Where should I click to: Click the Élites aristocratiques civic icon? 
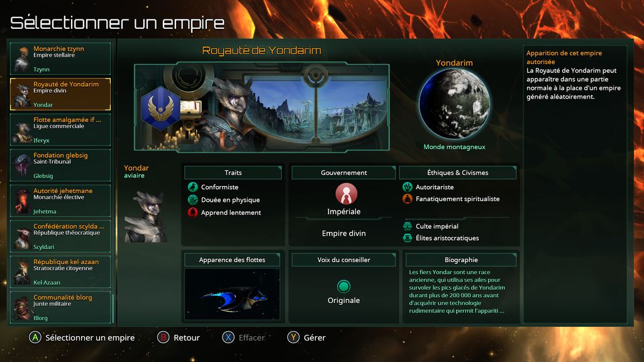click(408, 238)
